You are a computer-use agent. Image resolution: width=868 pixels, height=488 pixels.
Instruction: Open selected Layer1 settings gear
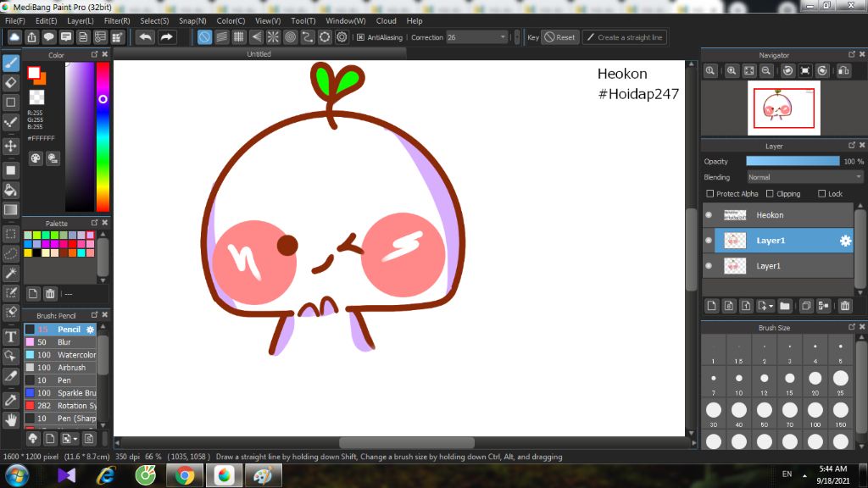(845, 241)
